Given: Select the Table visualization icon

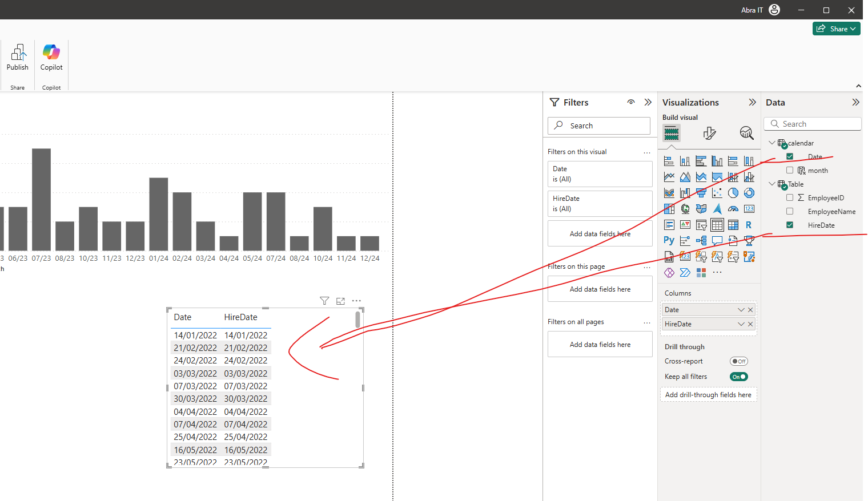Looking at the screenshot, I should (717, 225).
